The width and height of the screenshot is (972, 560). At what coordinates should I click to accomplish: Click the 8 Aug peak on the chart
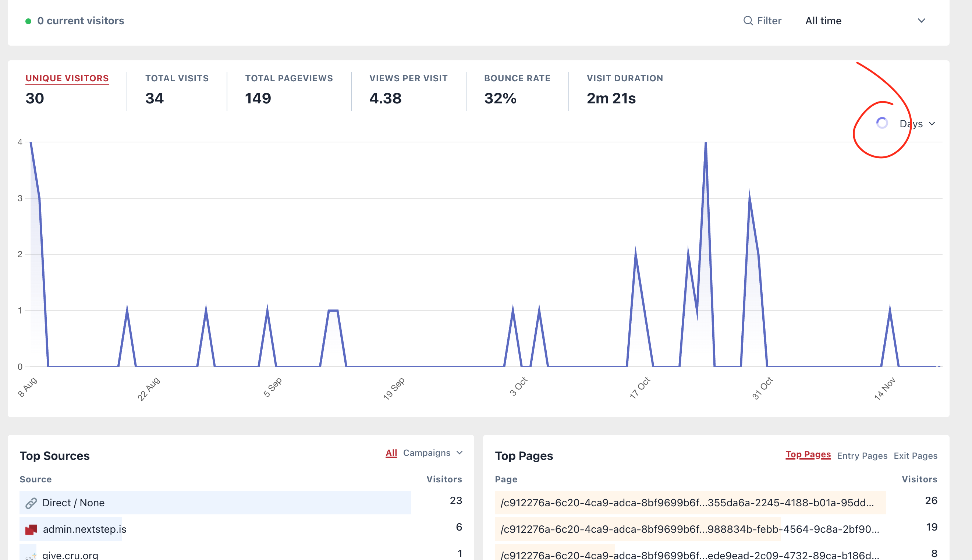(31, 142)
